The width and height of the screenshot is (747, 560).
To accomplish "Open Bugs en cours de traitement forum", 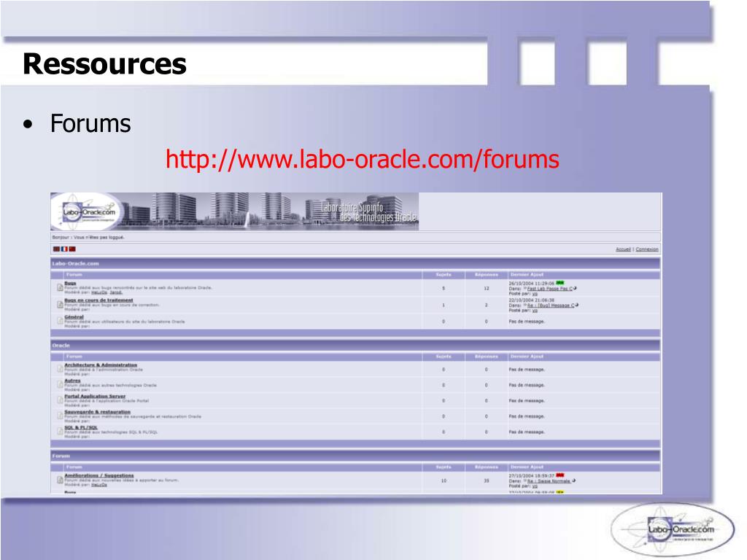I will pyautogui.click(x=98, y=300).
